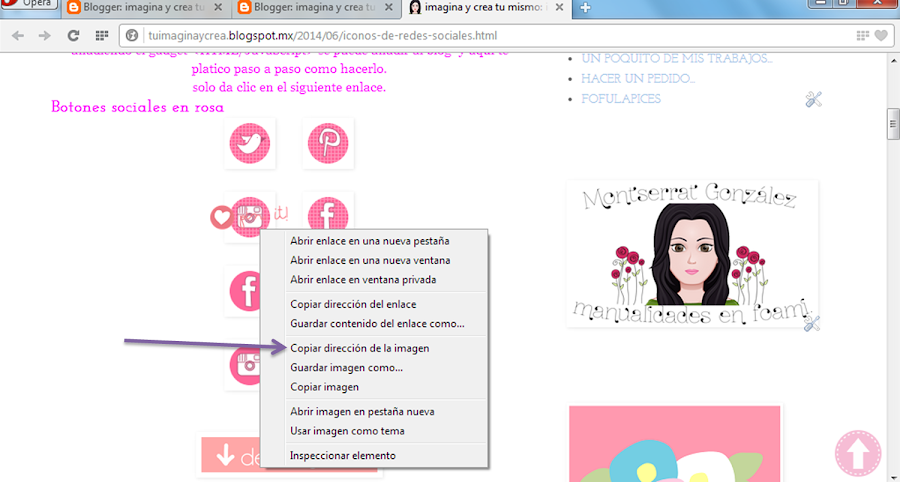Click the pink download button with arrow
The width and height of the screenshot is (900, 482).
[x=230, y=457]
